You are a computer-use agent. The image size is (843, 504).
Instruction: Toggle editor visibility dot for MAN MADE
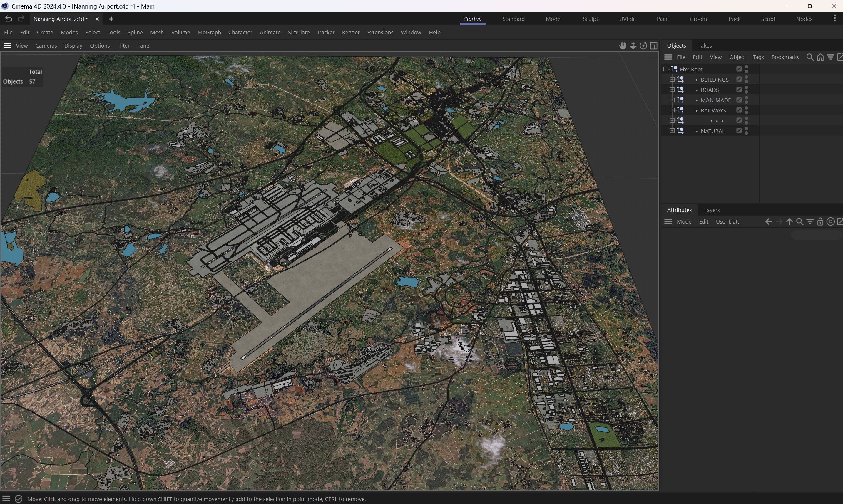pyautogui.click(x=747, y=98)
